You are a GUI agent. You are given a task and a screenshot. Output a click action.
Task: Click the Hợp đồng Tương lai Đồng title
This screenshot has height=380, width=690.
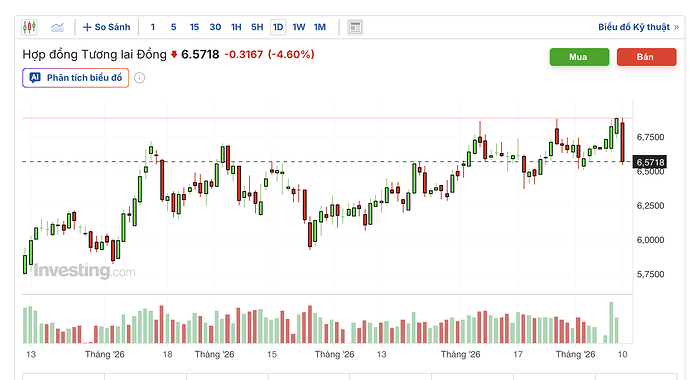95,55
